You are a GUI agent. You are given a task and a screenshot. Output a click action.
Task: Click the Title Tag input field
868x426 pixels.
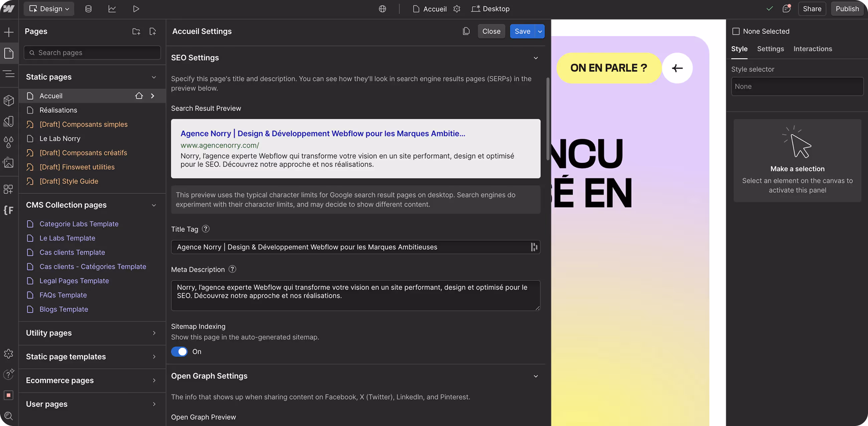coord(351,247)
